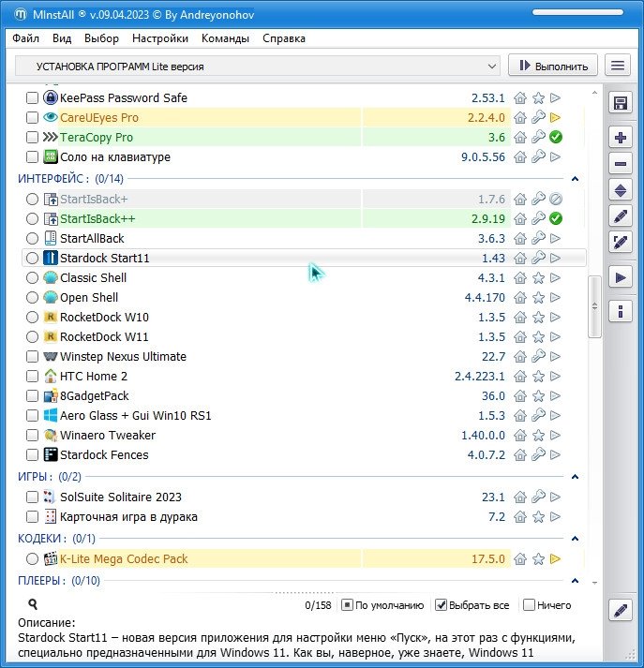Click green check icon for StartIsBack++

(555, 218)
